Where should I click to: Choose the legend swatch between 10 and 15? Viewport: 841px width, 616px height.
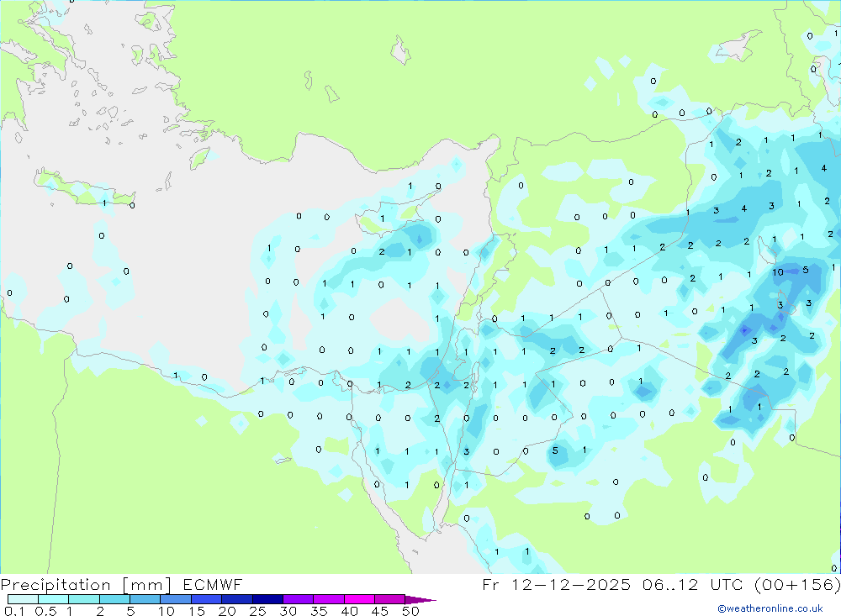(x=176, y=599)
